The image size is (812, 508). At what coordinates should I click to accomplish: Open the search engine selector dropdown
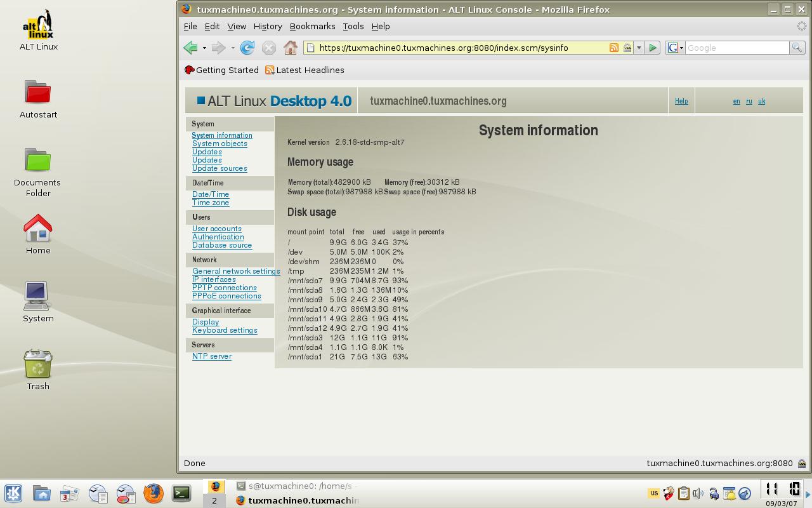coord(676,48)
